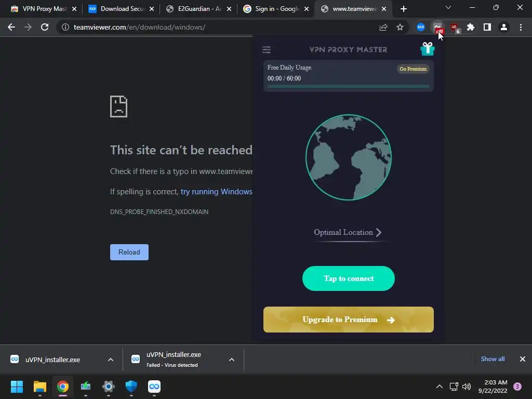This screenshot has height=399, width=532.
Task: Expand options for failed uVPN_installer.exe download
Action: pyautogui.click(x=232, y=360)
